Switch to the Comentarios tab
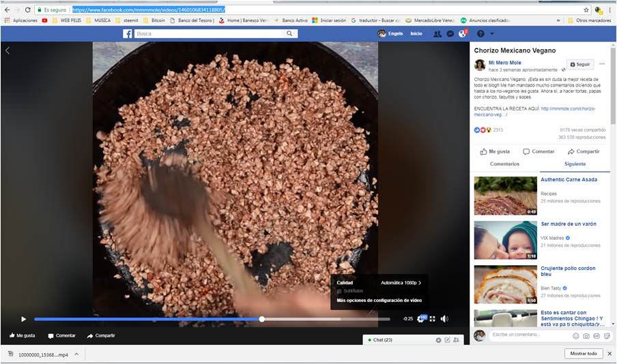 click(x=504, y=164)
